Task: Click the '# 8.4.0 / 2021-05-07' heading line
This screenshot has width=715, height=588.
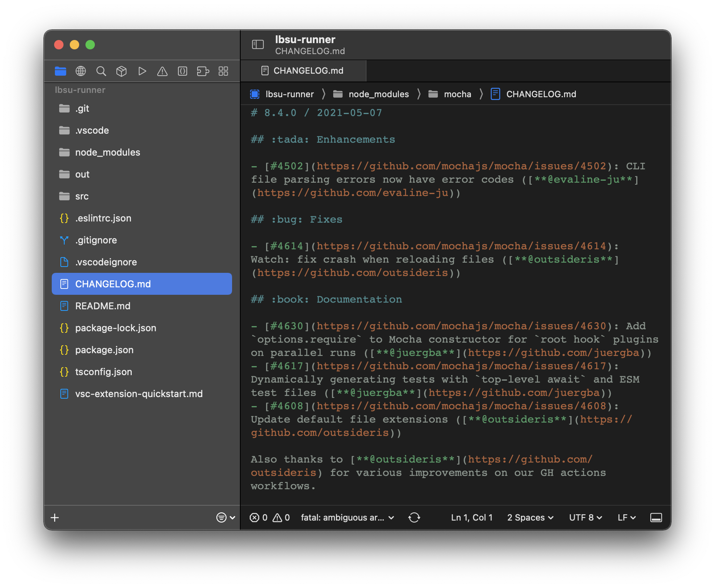Action: click(316, 113)
